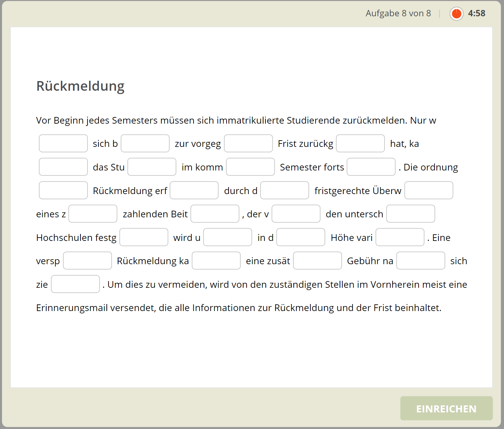This screenshot has height=429, width=504.
Task: Focus the gap after 'Rückmeldung erf'
Action: click(194, 190)
